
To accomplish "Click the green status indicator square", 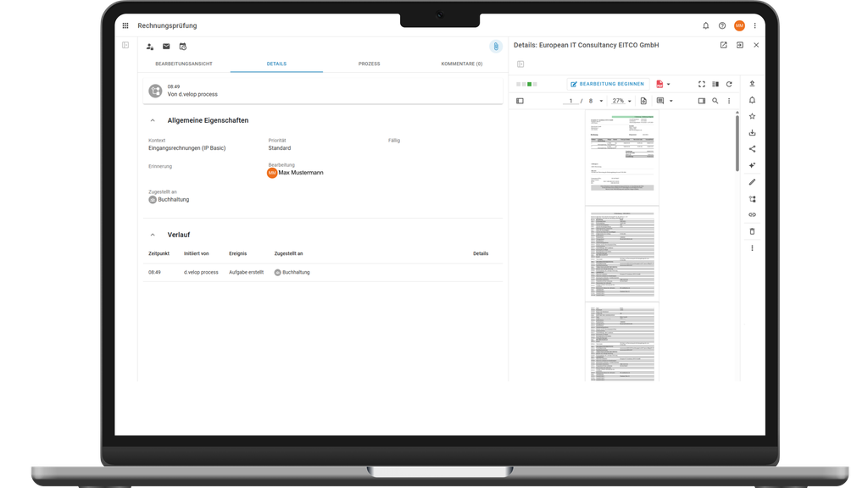I will tap(530, 84).
